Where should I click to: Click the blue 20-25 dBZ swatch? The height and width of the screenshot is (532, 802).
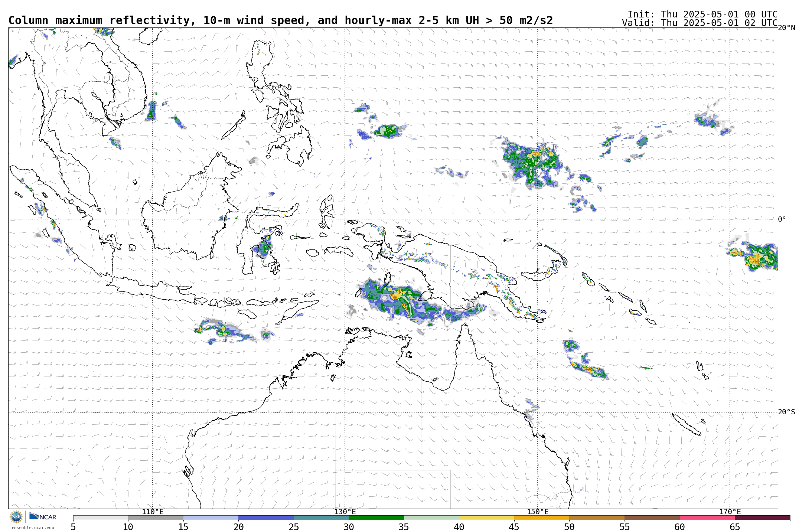(x=266, y=518)
